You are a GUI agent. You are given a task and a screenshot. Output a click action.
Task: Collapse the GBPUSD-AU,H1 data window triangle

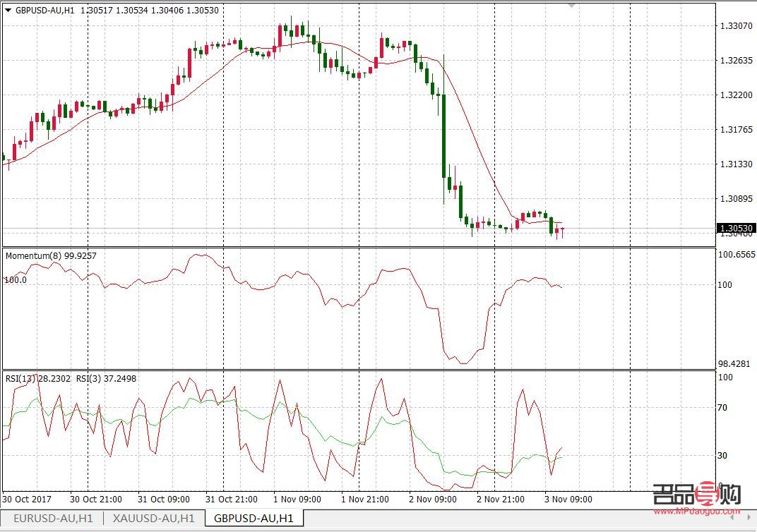point(7,11)
